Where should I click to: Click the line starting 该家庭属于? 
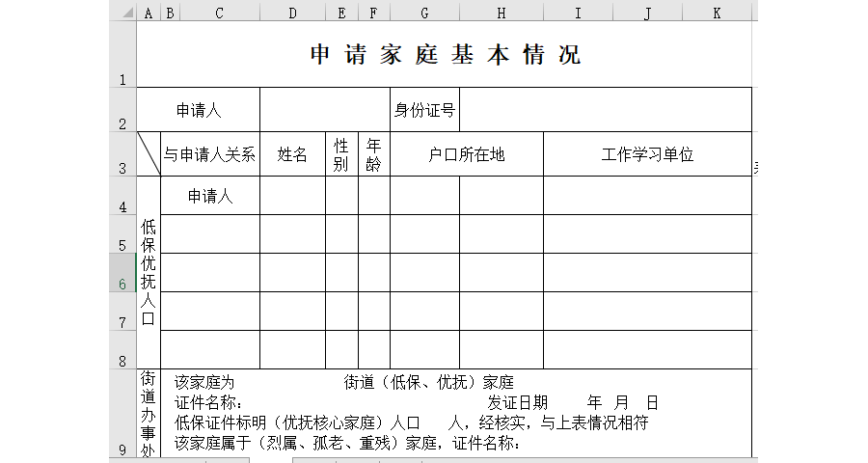[x=347, y=443]
